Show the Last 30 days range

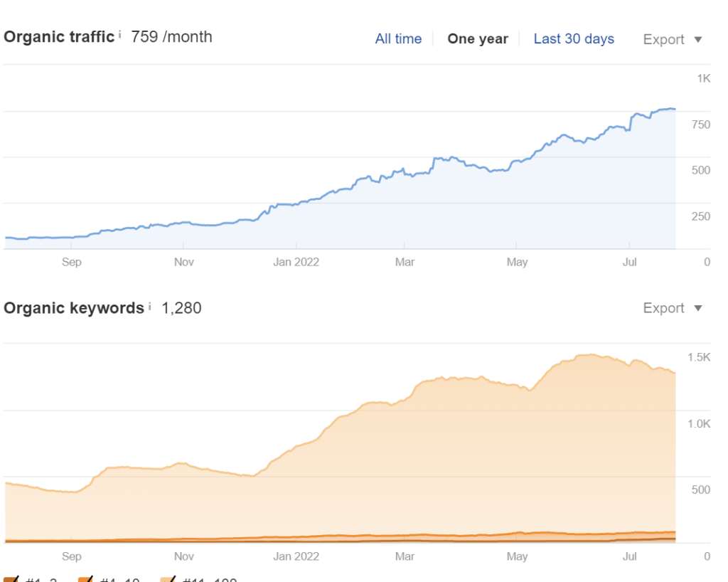tap(574, 38)
